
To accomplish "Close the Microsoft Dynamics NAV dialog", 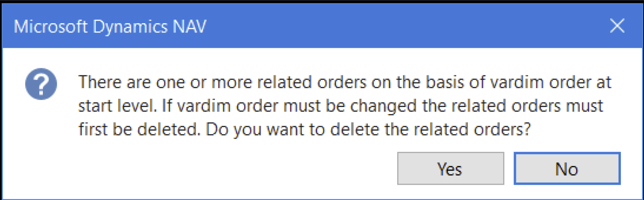I will tap(617, 26).
